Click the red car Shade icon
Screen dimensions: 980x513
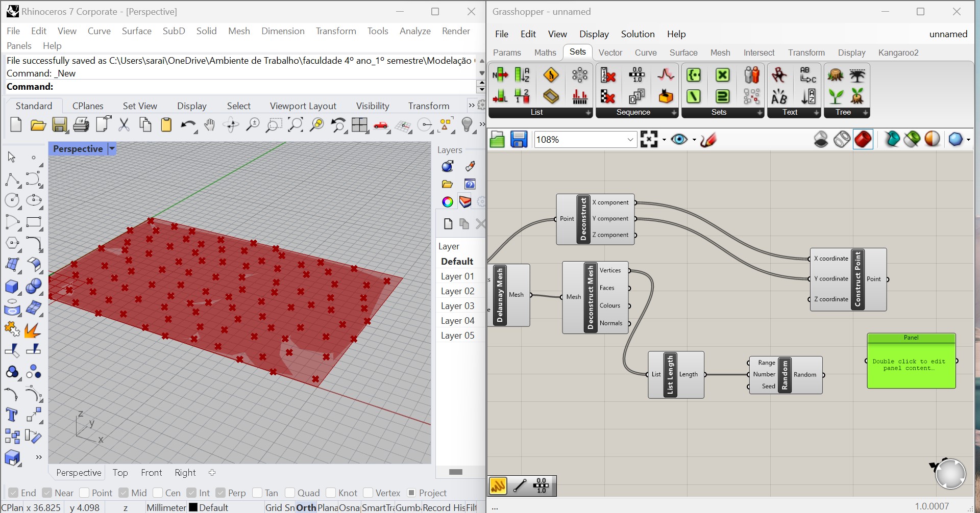pos(381,125)
